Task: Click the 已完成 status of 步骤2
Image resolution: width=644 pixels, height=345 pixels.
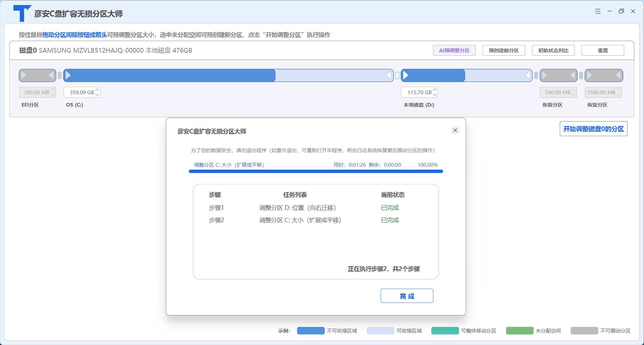Action: click(x=390, y=220)
